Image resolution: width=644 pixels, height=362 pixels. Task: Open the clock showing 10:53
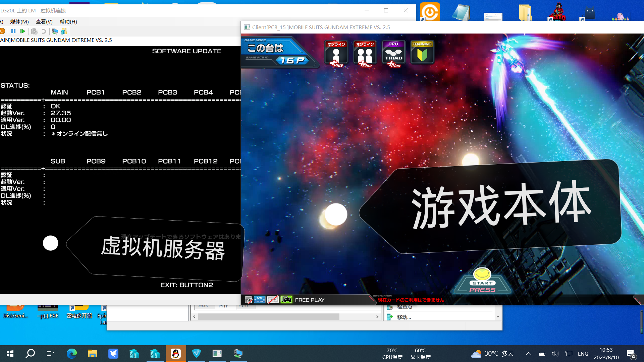point(606,354)
